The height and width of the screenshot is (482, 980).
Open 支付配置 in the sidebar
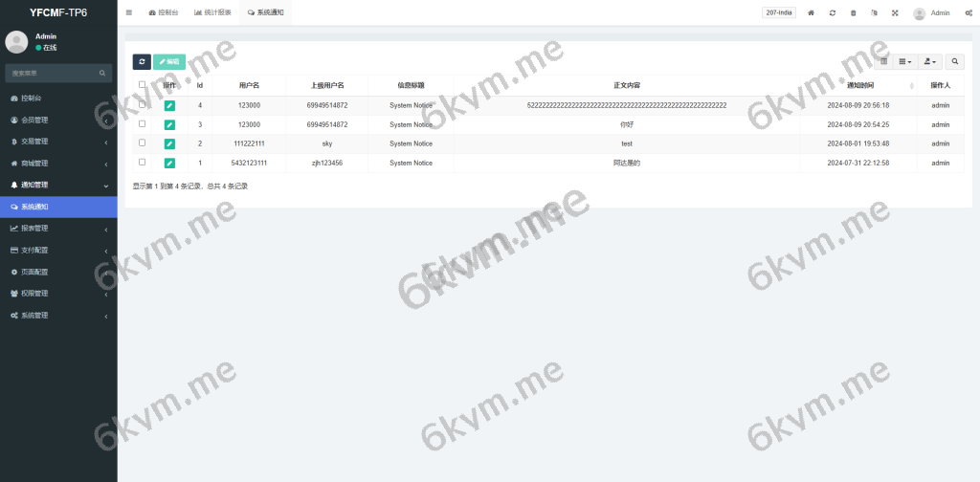57,250
